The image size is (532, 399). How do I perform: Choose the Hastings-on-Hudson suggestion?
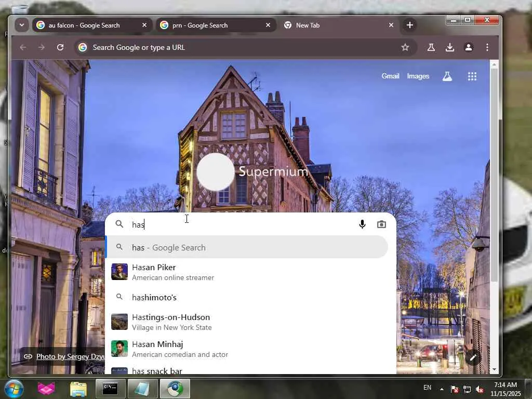click(247, 322)
